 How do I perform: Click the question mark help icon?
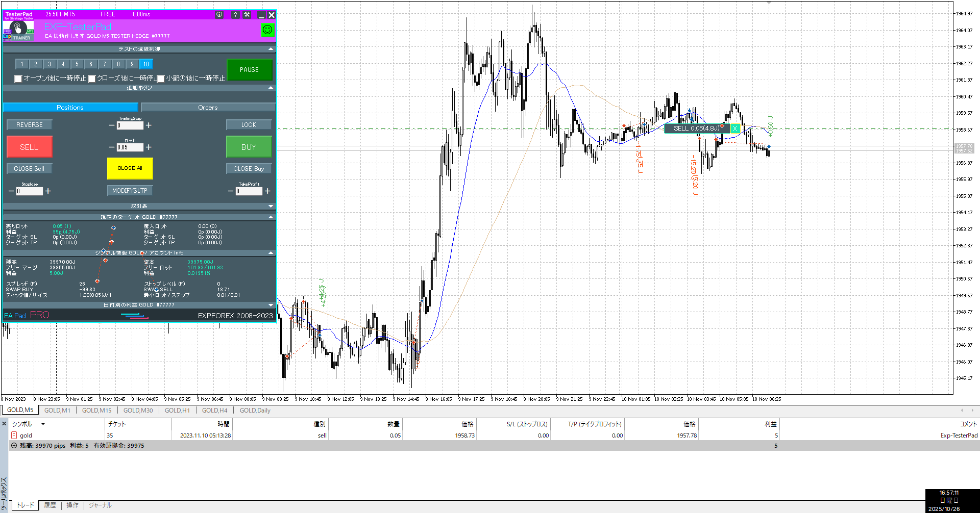point(235,15)
